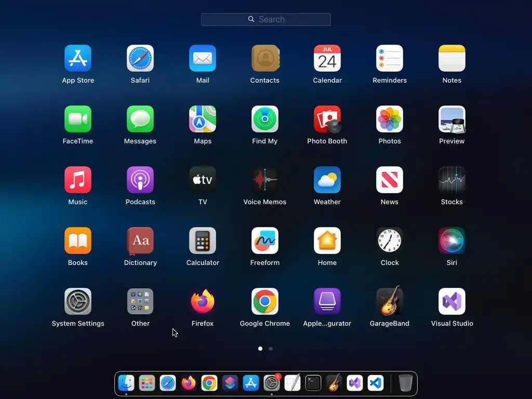The width and height of the screenshot is (532, 399).
Task: Open the Books app
Action: 78,240
